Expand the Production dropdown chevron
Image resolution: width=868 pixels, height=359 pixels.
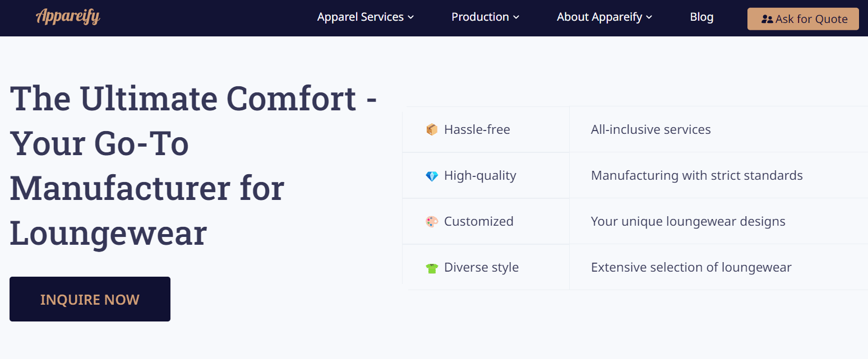(x=516, y=17)
